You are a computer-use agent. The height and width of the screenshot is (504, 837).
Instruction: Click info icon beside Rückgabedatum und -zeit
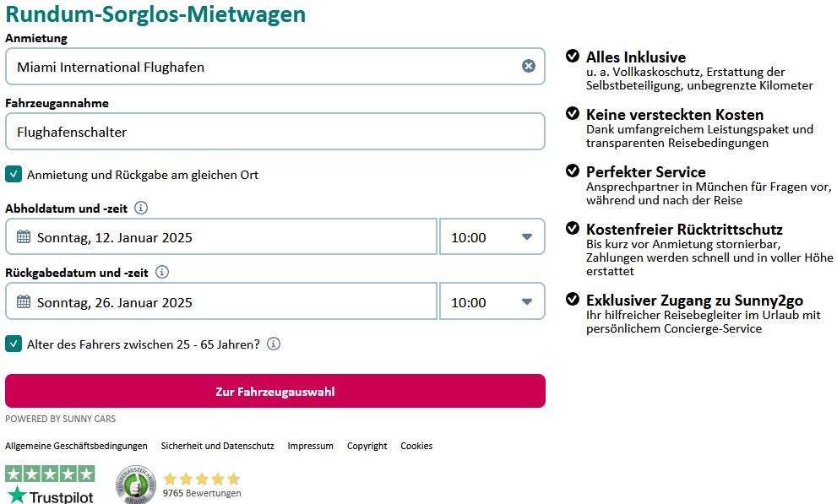pos(162,273)
